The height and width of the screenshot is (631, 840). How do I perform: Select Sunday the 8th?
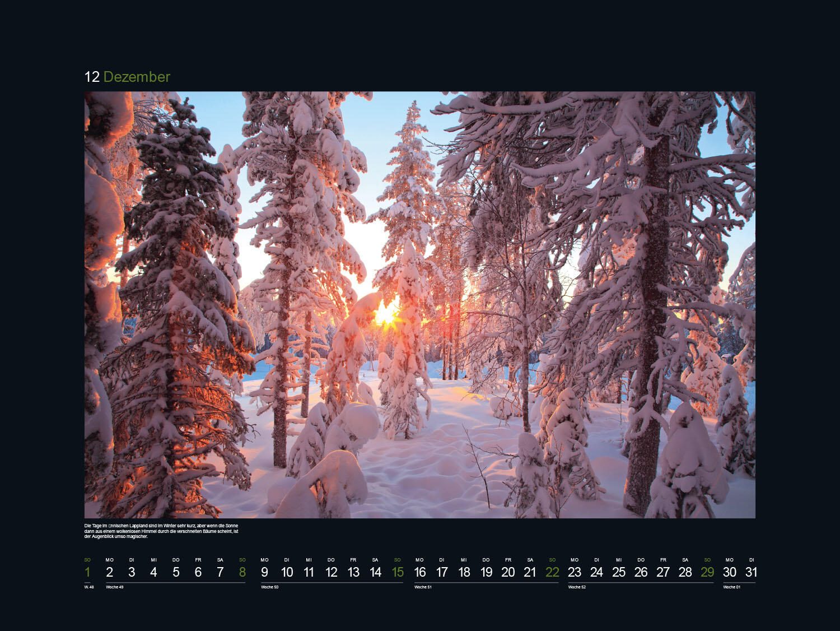[242, 572]
